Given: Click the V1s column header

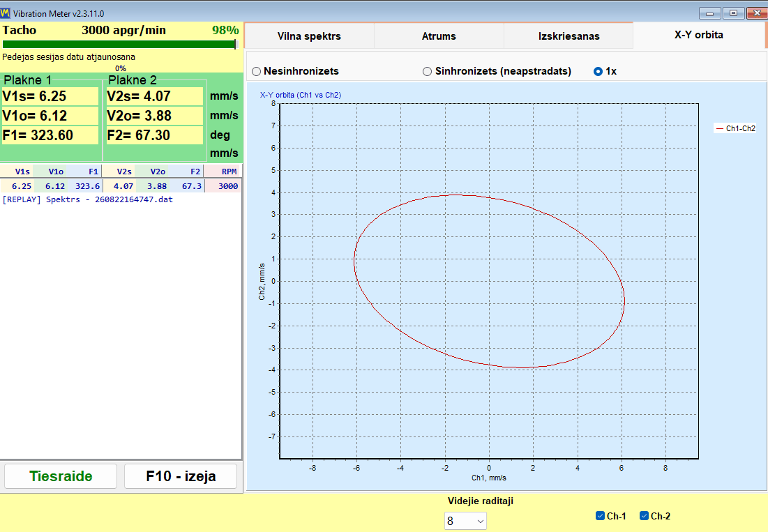Looking at the screenshot, I should (17, 172).
